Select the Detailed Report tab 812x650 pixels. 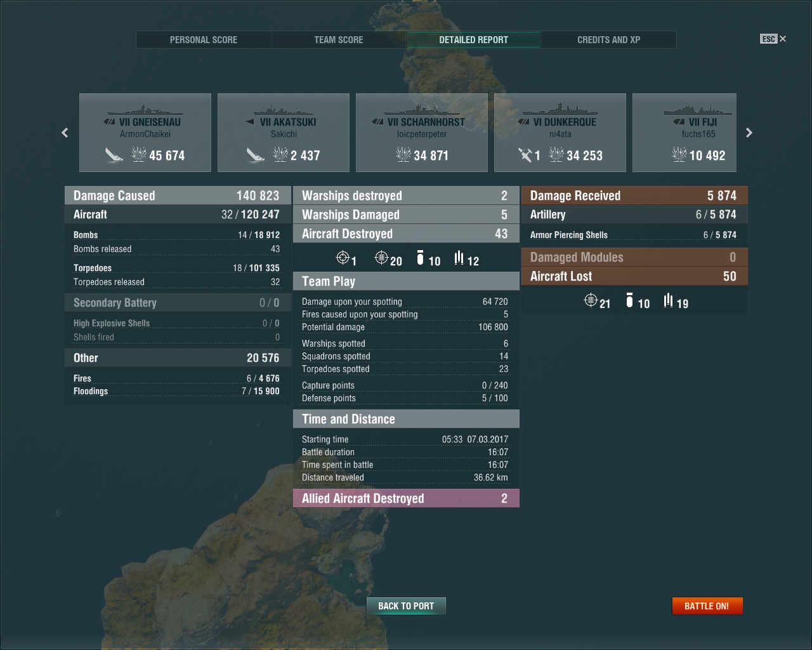474,39
